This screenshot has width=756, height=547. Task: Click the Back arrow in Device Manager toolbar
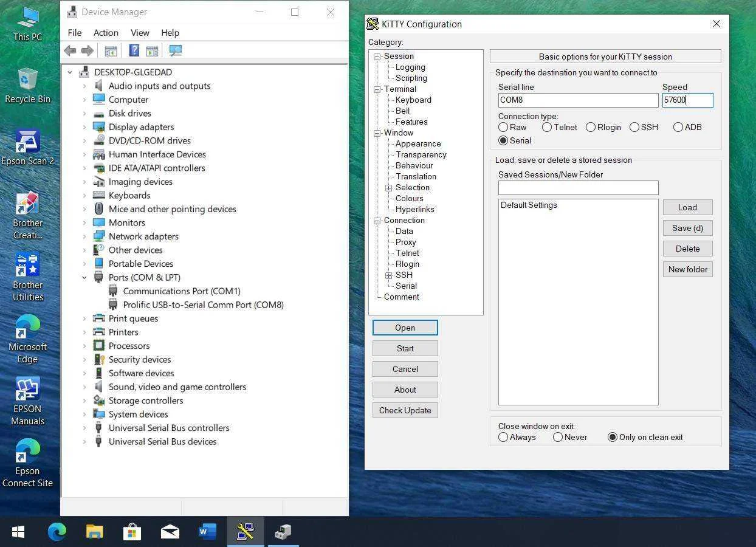click(x=70, y=51)
